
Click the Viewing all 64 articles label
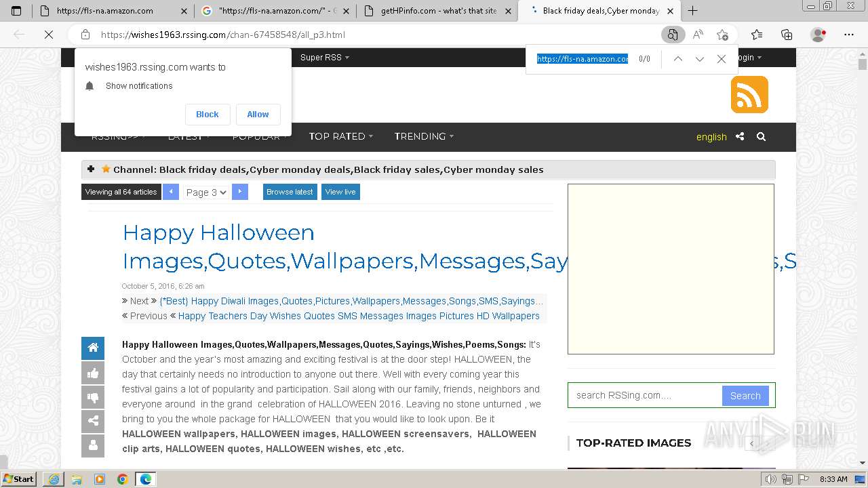point(121,192)
